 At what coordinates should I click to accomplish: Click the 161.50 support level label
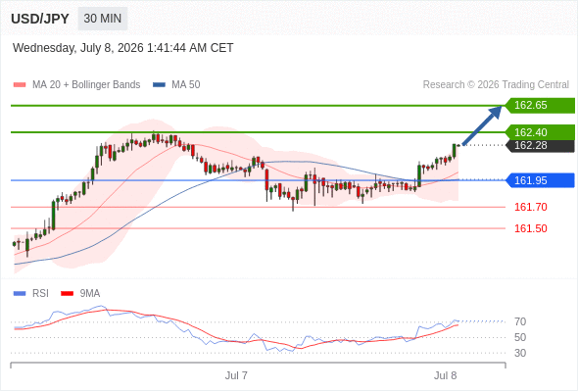click(x=531, y=228)
